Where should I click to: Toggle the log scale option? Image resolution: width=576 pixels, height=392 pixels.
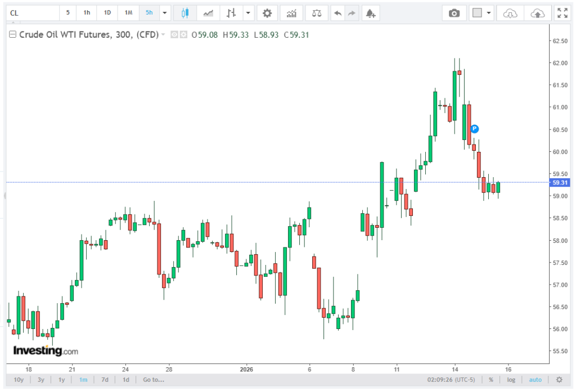(x=511, y=380)
